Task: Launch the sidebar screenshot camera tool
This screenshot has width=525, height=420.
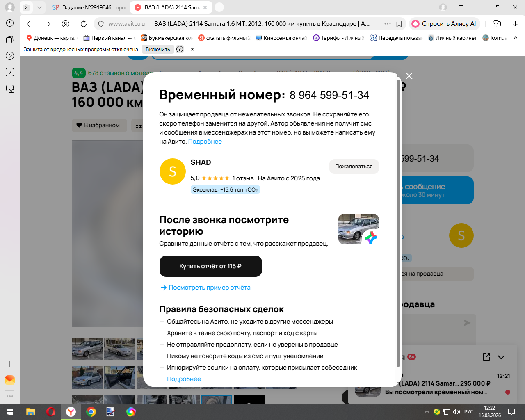Action: pyautogui.click(x=10, y=89)
